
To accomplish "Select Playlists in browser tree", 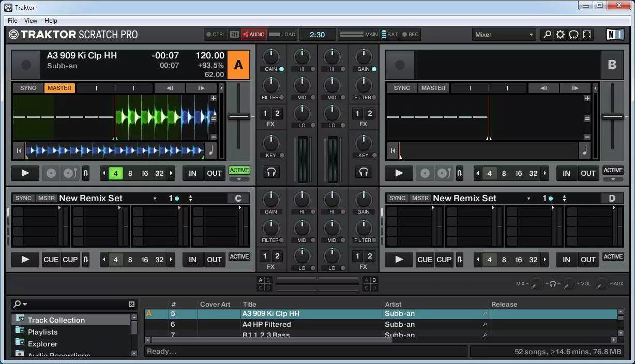I will (x=42, y=332).
